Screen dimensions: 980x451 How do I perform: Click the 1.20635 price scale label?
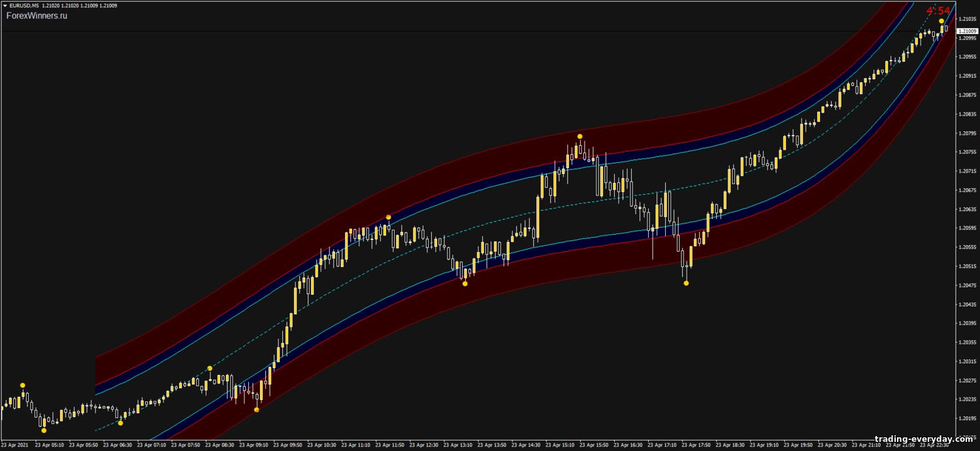967,209
